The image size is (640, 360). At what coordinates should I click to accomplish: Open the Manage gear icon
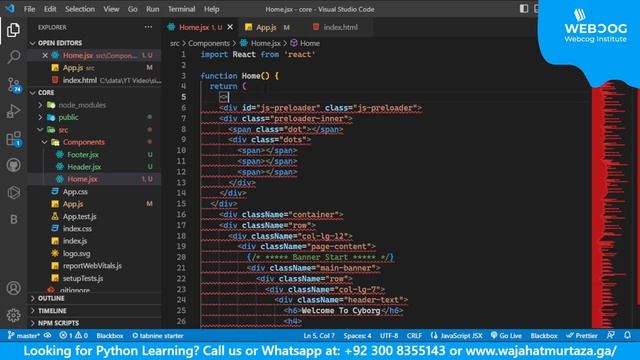pos(13,315)
